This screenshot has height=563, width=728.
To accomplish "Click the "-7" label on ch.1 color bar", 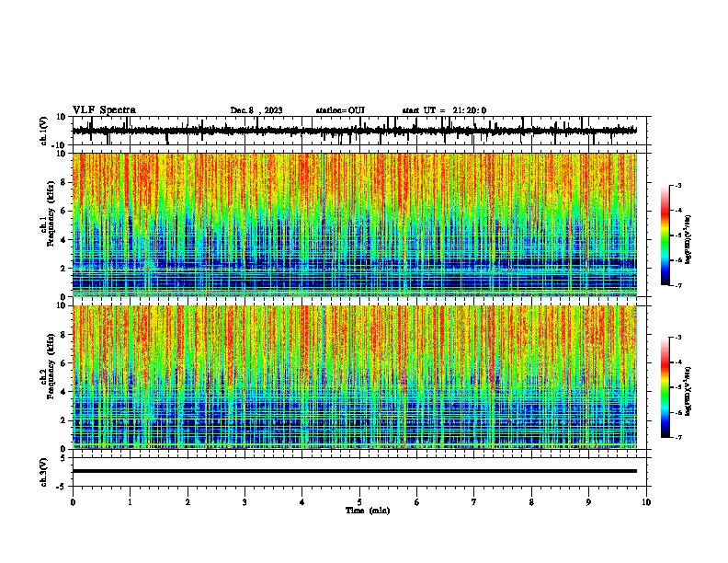I will tap(677, 285).
